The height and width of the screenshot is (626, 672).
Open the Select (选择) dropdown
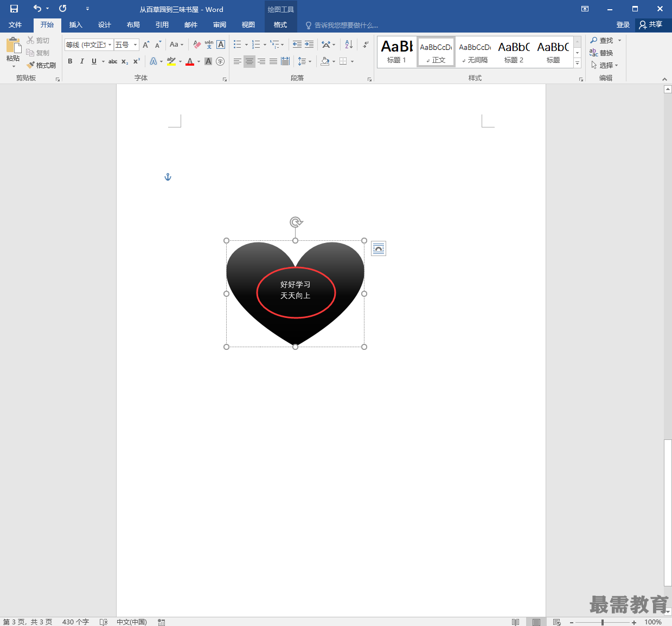click(x=605, y=65)
